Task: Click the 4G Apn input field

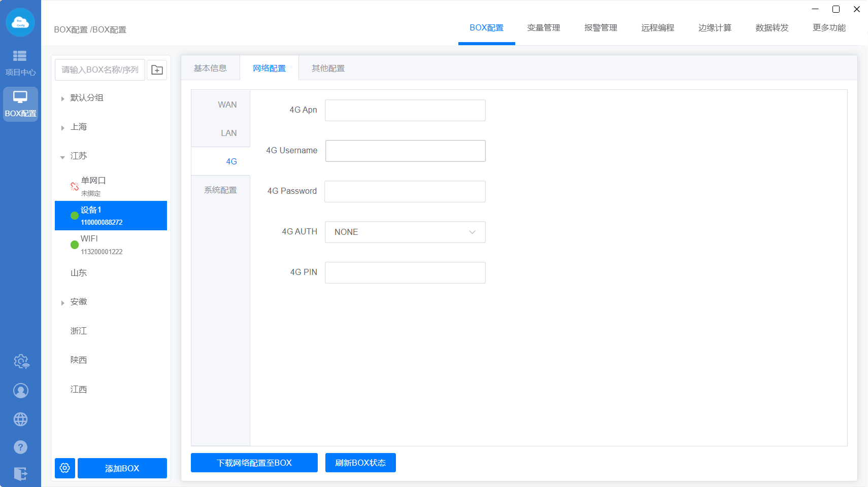Action: (405, 110)
